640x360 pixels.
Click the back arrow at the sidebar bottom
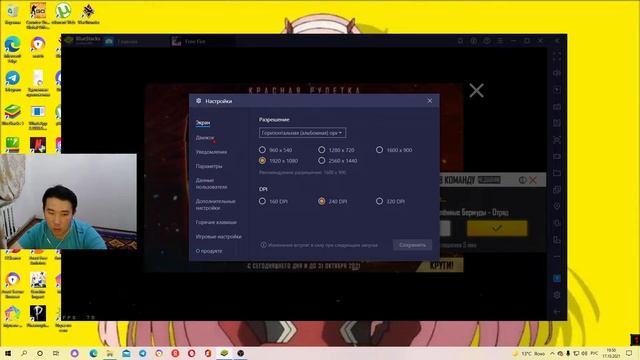tap(557, 312)
